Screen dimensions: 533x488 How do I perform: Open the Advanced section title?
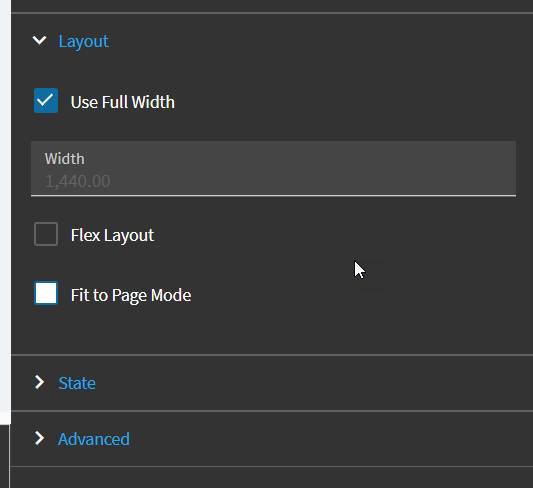94,439
